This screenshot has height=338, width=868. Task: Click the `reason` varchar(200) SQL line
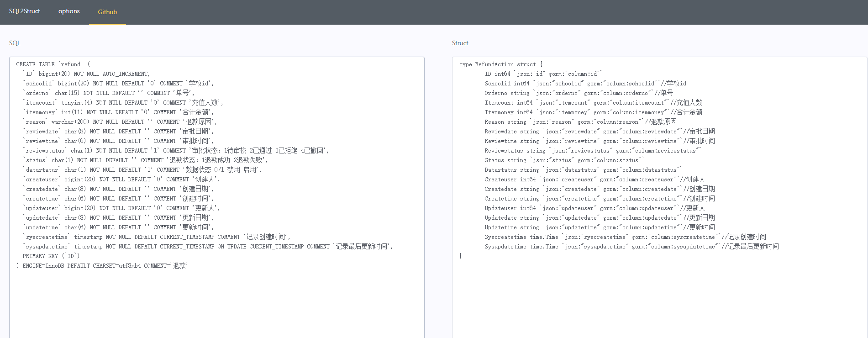(x=120, y=122)
